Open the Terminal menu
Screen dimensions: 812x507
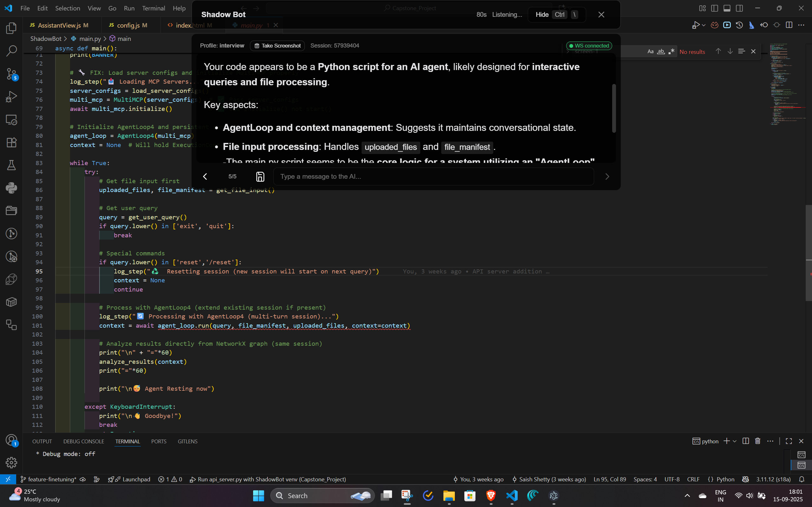(x=153, y=8)
